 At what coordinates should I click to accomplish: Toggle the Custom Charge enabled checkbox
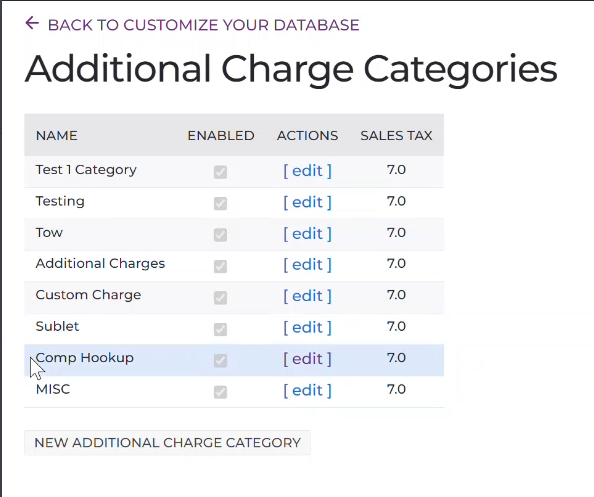(220, 298)
